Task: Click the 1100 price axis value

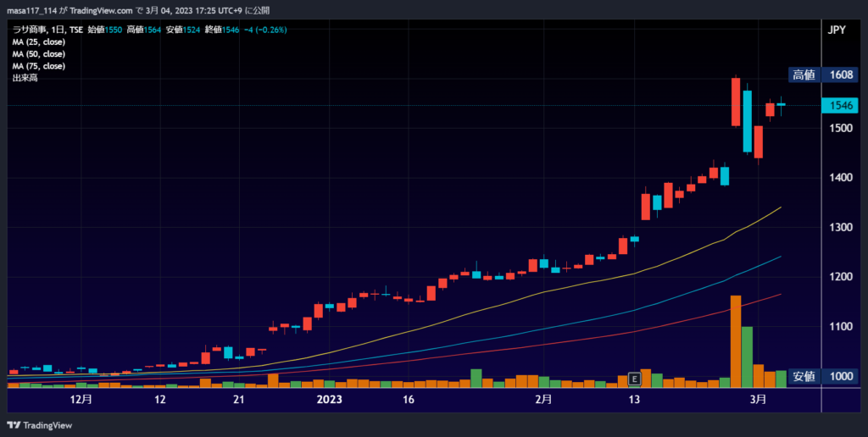Action: pos(841,326)
